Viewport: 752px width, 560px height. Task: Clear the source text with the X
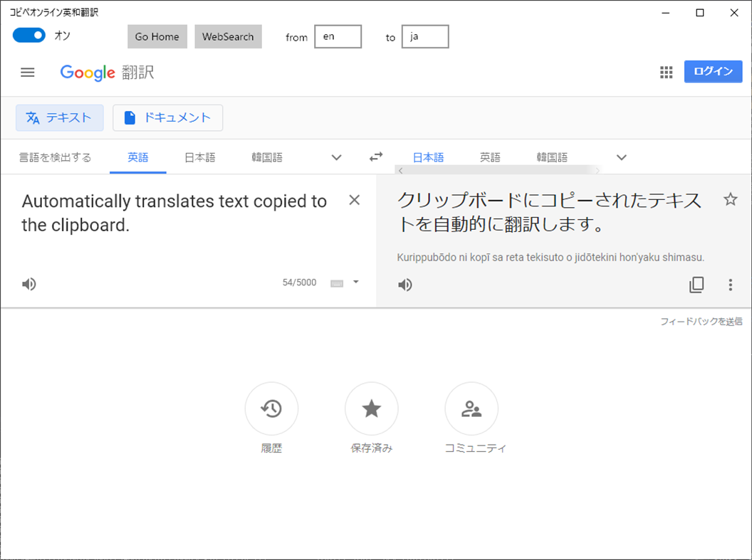[354, 200]
